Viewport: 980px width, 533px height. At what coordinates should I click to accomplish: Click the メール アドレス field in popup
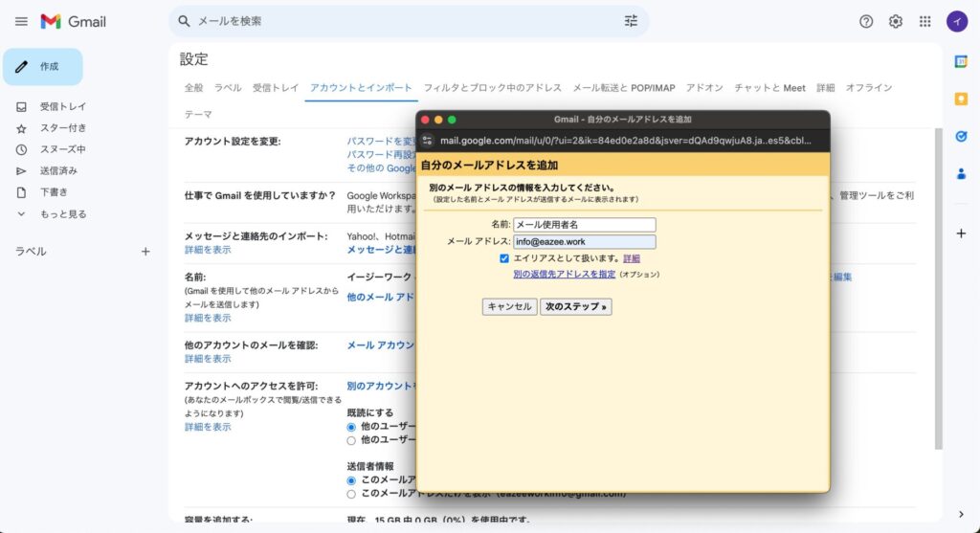585,242
